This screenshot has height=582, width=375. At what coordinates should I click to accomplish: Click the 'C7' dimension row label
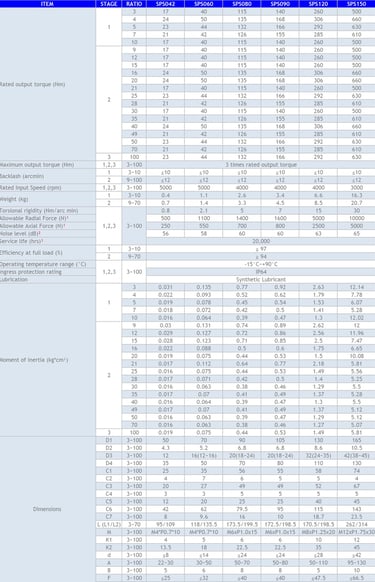(109, 517)
